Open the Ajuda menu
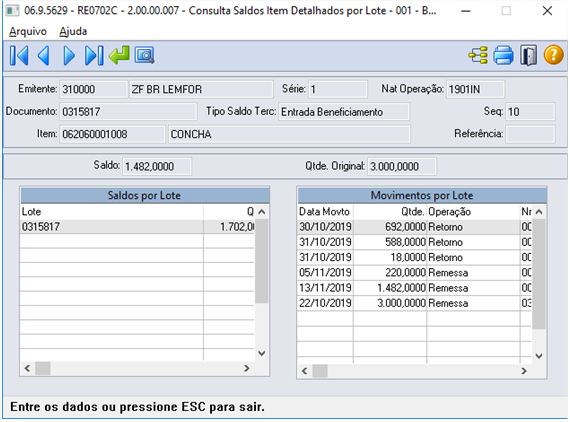 [x=73, y=32]
